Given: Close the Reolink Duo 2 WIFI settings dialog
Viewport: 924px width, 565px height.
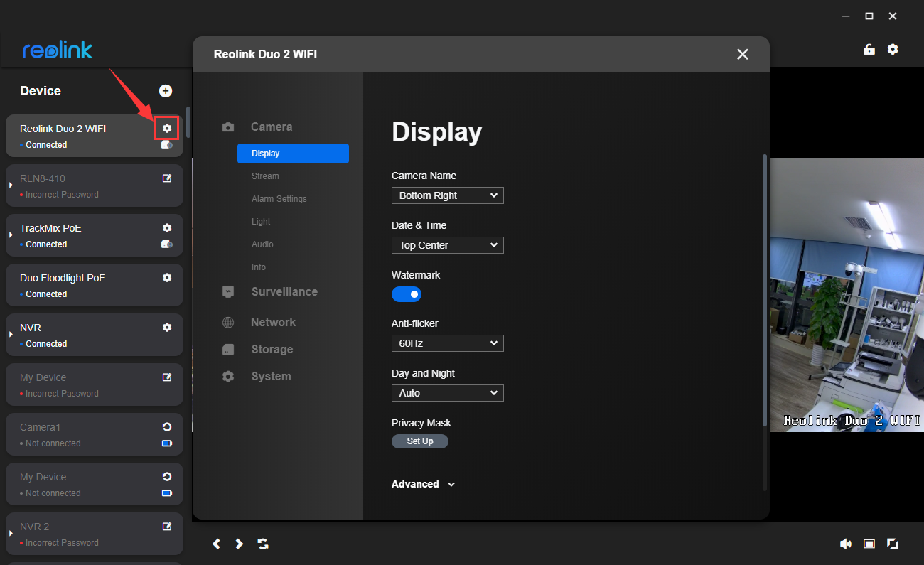Looking at the screenshot, I should [x=743, y=54].
